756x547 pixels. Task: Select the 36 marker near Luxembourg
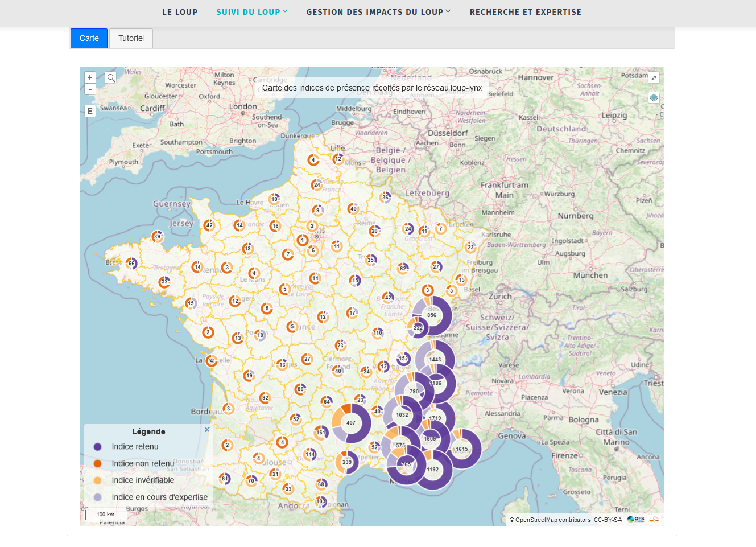(x=385, y=198)
